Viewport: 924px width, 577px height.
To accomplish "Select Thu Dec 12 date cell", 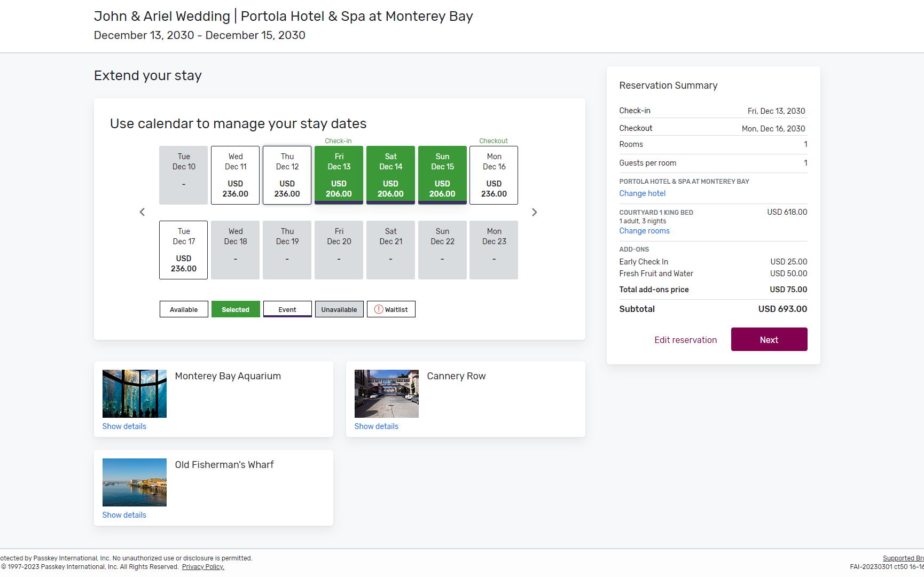I will 287,175.
